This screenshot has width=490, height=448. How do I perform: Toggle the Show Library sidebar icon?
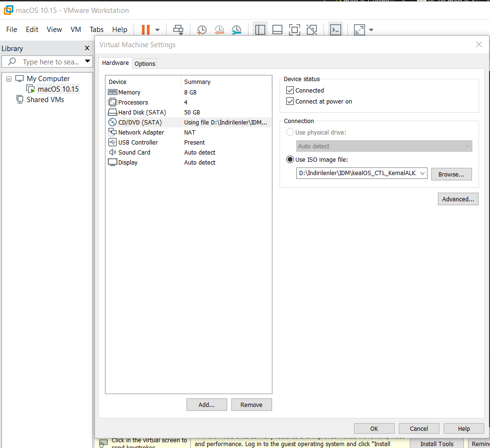click(260, 30)
